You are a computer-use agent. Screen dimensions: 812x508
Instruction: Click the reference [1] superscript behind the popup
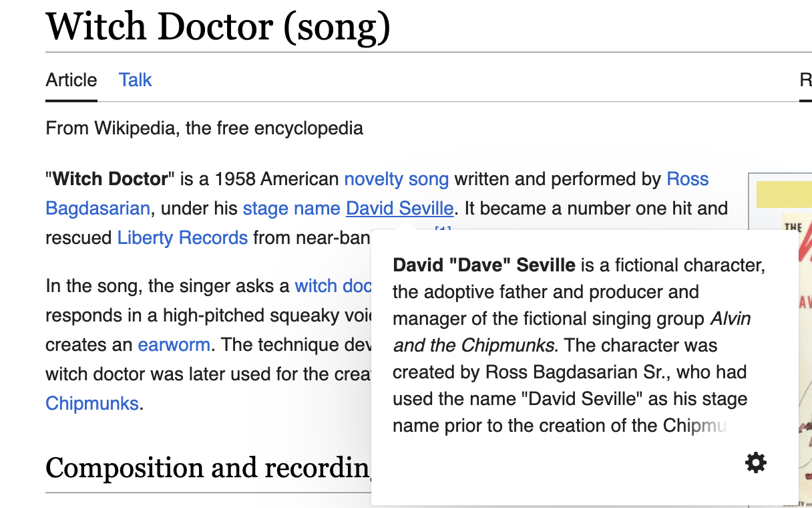pyautogui.click(x=443, y=231)
